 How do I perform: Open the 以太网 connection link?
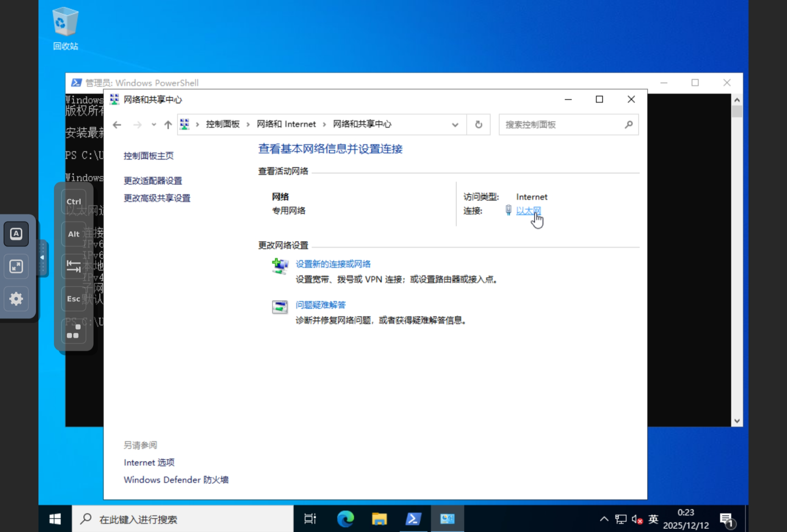[x=528, y=211]
